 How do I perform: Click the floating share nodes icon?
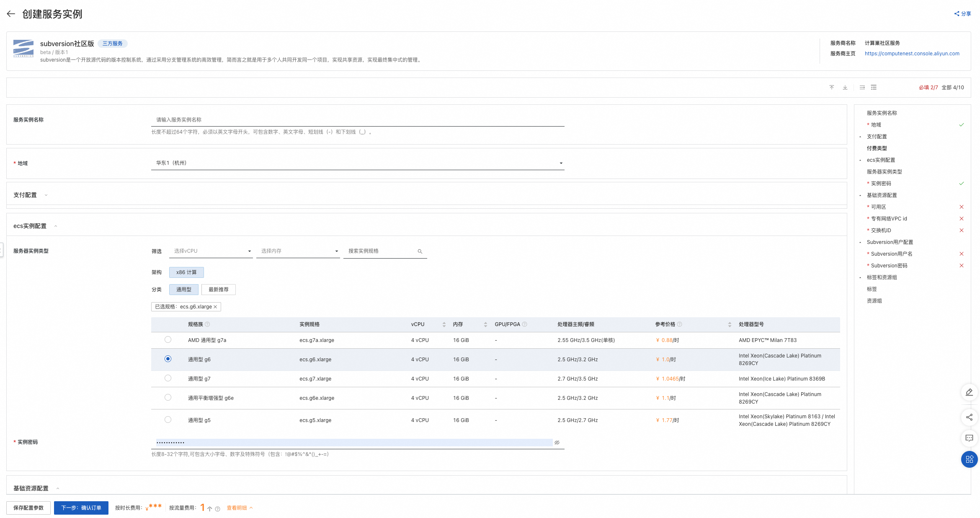pyautogui.click(x=969, y=417)
